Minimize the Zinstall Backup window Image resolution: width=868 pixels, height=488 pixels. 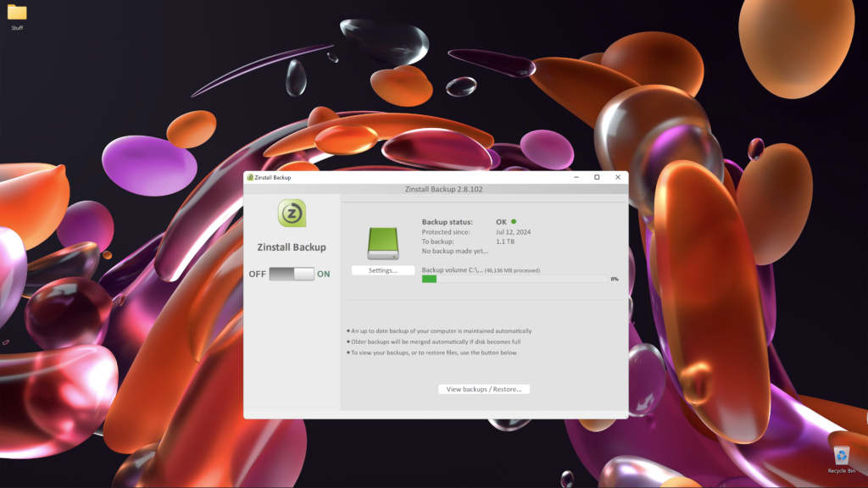[x=576, y=177]
